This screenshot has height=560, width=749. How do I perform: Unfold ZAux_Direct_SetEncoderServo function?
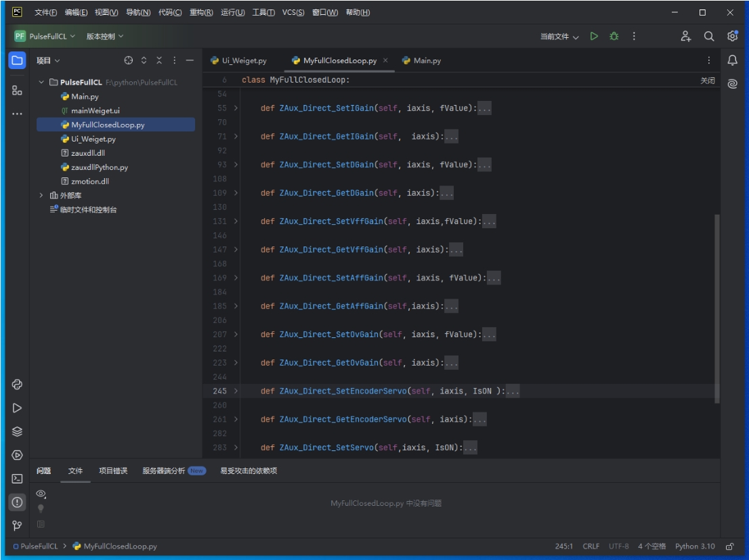coord(236,391)
